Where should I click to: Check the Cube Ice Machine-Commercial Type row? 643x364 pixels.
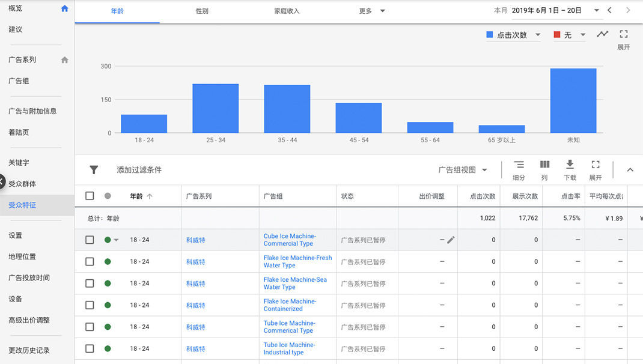pyautogui.click(x=90, y=240)
